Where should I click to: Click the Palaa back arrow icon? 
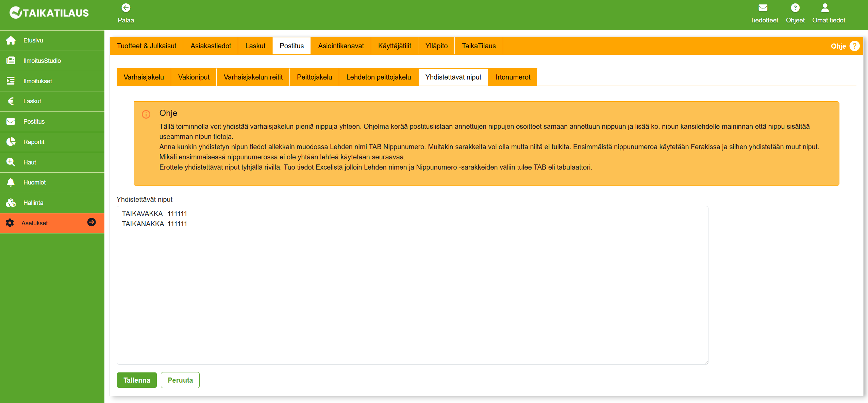126,8
